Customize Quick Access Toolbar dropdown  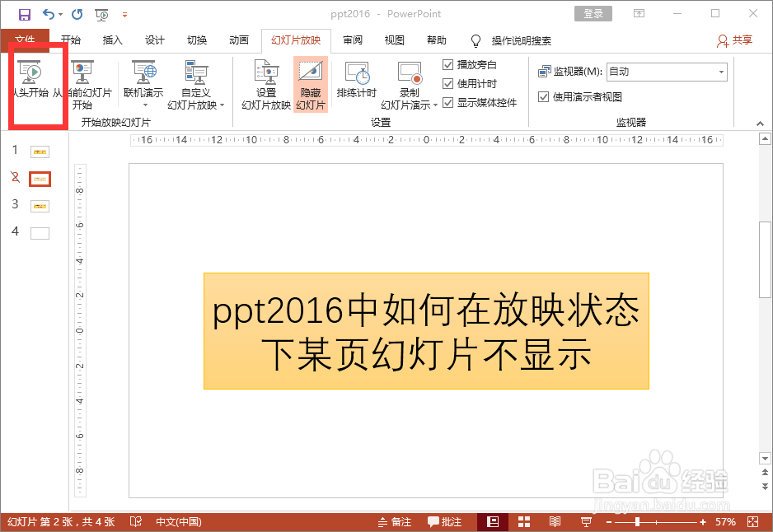(124, 15)
